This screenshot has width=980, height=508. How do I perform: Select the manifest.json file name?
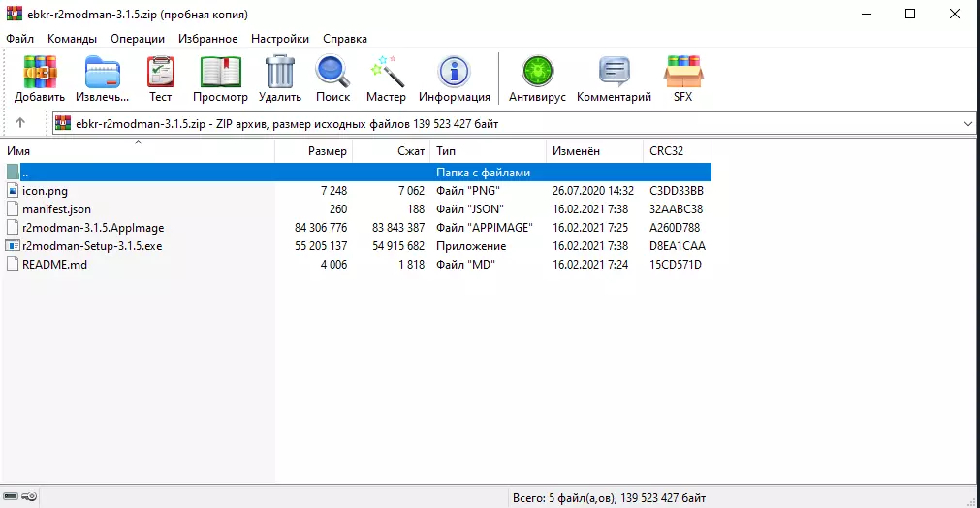(x=57, y=209)
